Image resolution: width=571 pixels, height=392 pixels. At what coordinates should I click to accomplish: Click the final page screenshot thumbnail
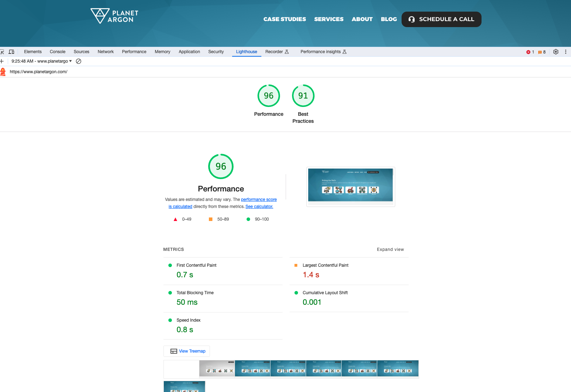[350, 187]
